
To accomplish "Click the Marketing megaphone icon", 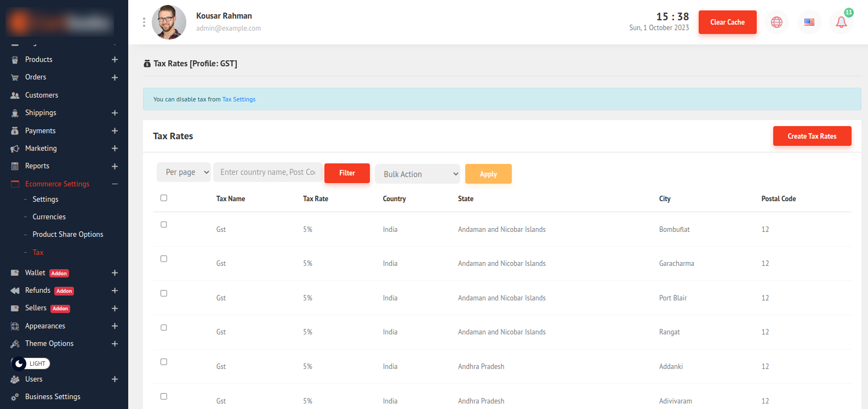I will [x=15, y=149].
